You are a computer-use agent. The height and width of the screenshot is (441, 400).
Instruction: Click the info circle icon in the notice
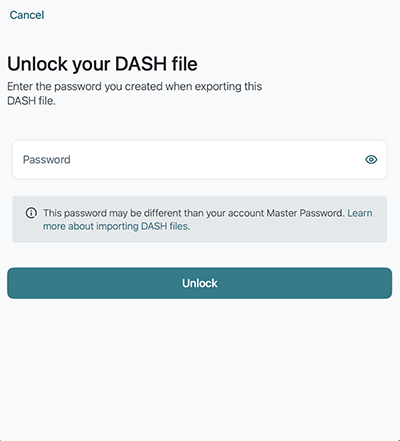pyautogui.click(x=31, y=213)
